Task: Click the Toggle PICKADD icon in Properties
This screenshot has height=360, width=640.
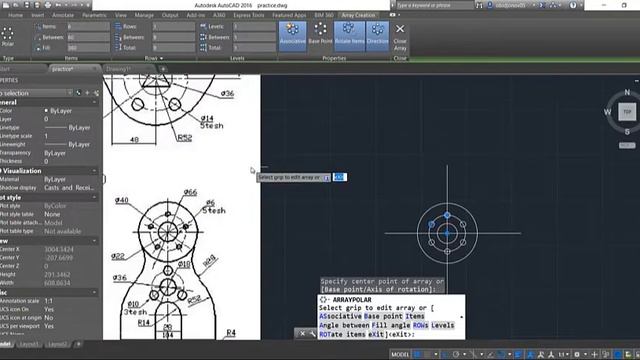Action: point(78,93)
